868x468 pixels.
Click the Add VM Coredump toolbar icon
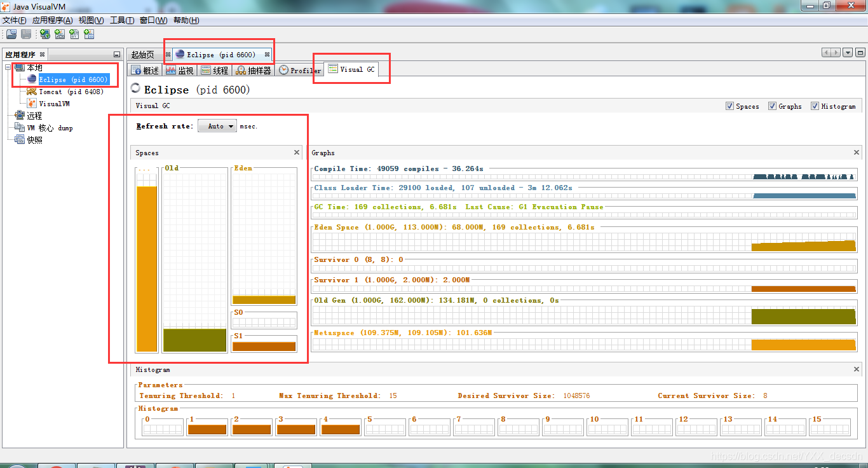click(x=74, y=34)
